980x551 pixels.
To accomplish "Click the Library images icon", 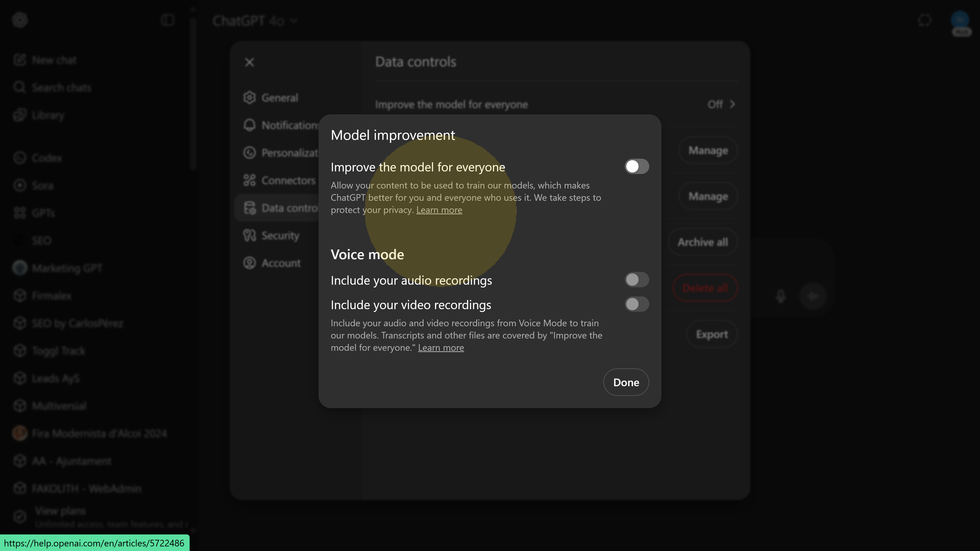I will click(20, 115).
